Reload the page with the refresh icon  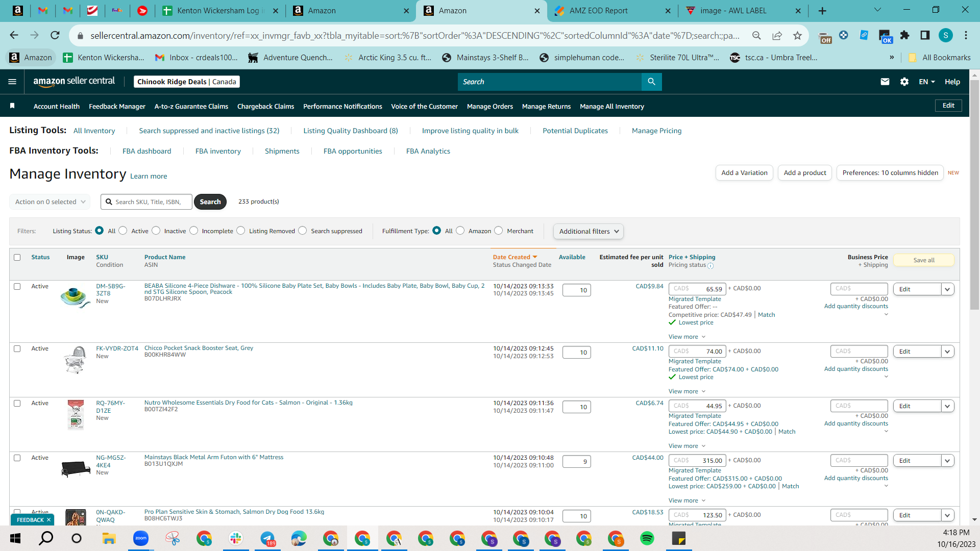pos(55,35)
